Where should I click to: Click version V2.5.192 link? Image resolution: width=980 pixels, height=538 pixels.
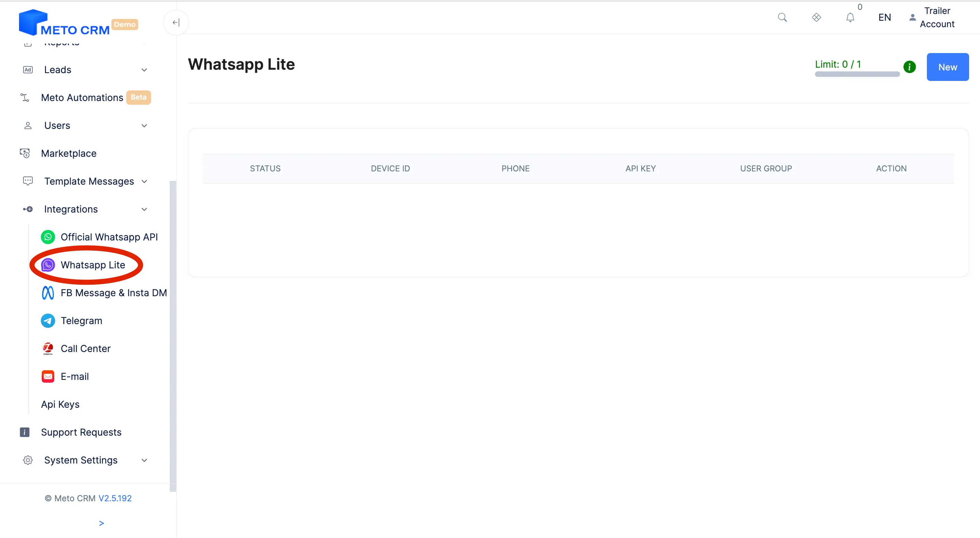point(115,498)
